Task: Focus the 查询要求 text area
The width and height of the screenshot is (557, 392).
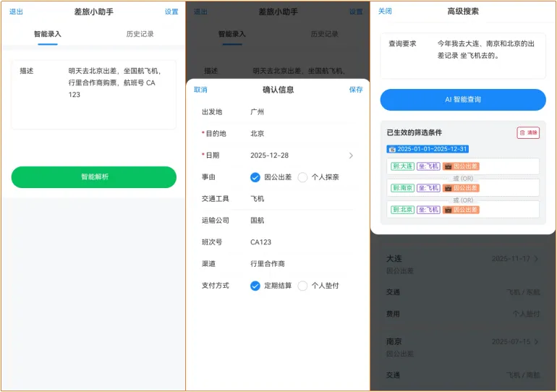Action: (x=463, y=56)
